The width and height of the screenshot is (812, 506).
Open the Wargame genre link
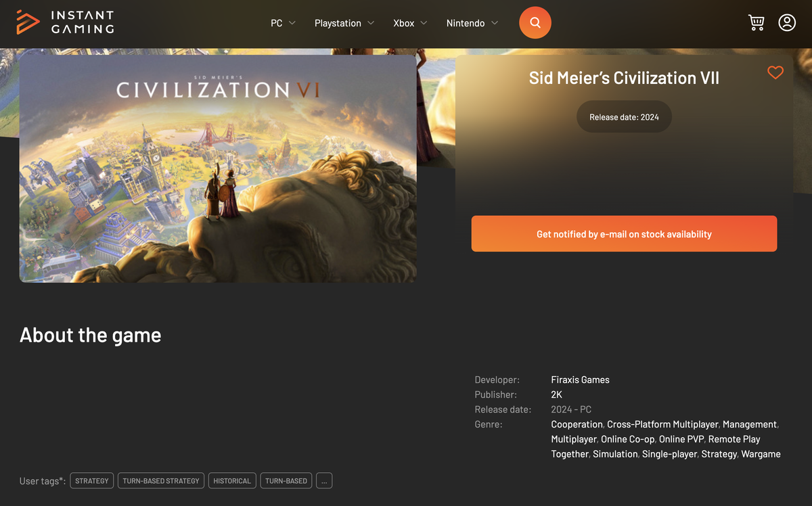tap(761, 455)
